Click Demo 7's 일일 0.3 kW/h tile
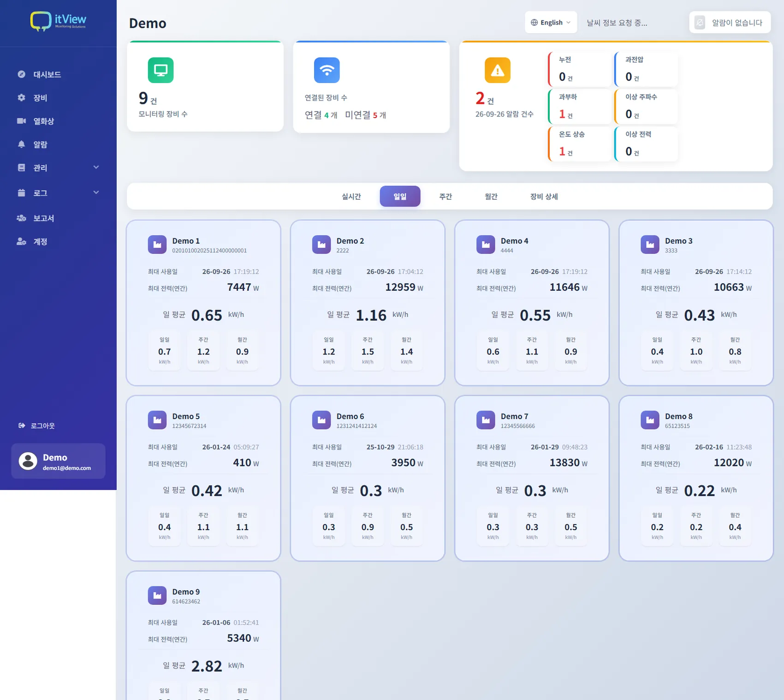 [493, 527]
